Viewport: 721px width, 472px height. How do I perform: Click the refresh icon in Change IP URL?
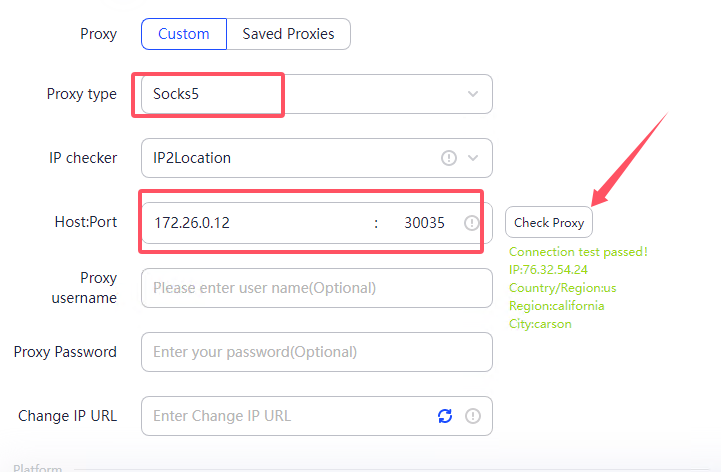click(445, 416)
